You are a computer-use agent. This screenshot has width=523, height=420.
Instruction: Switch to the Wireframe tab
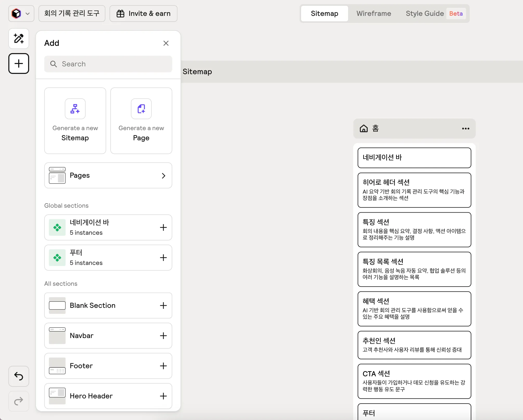[374, 14]
